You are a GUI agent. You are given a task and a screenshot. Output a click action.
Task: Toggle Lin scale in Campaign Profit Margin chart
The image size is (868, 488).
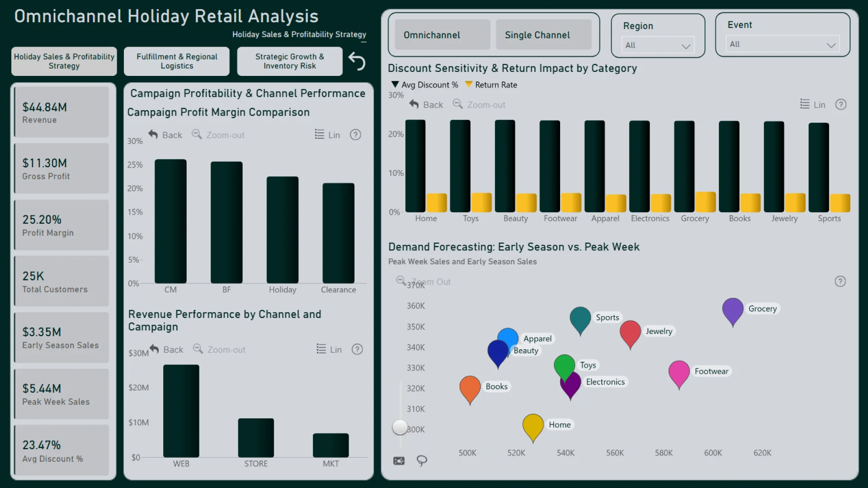tap(327, 135)
